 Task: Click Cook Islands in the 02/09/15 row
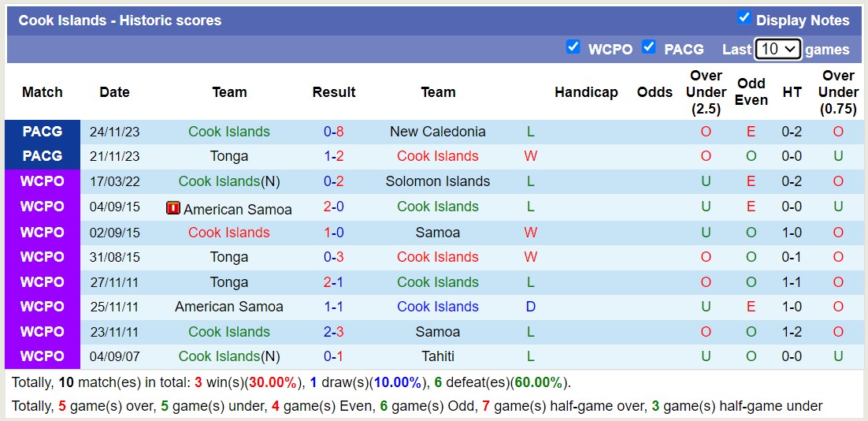[229, 233]
